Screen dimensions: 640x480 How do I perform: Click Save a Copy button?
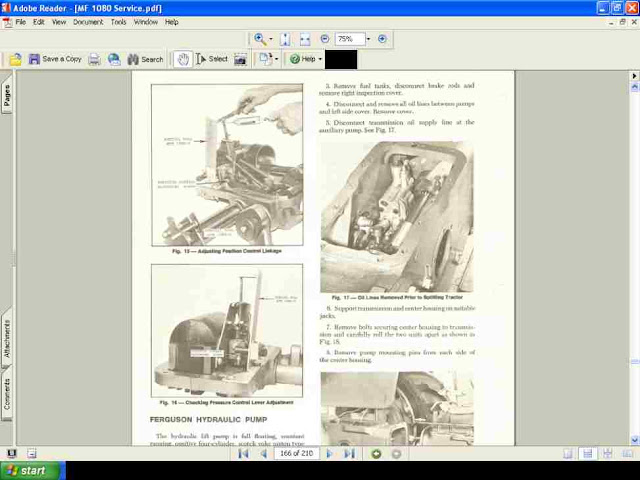tap(55, 59)
